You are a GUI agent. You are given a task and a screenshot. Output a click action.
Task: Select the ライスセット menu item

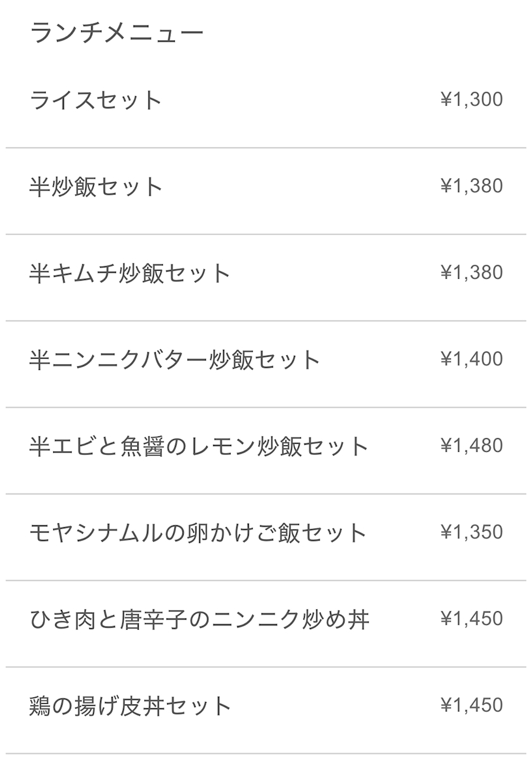pos(96,100)
